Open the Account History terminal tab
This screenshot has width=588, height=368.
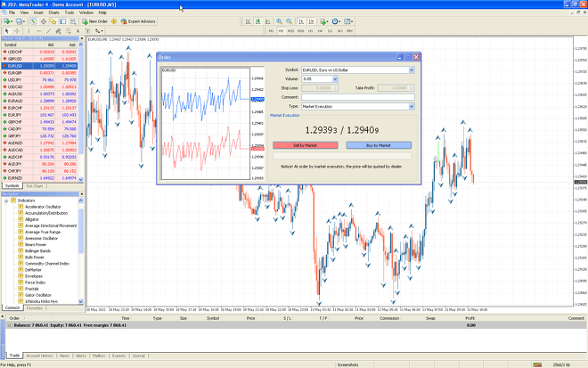[39, 356]
